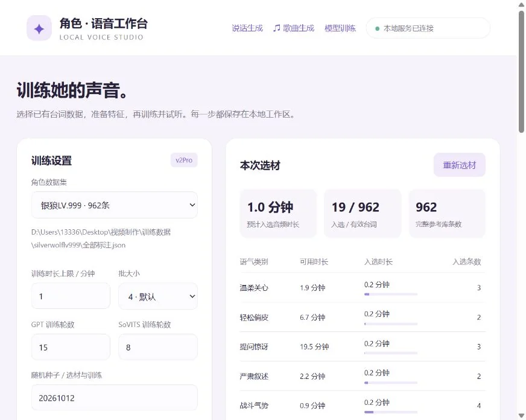Click the 随机种子 input with 20261012
Image resolution: width=526 pixels, height=420 pixels.
[x=115, y=398]
